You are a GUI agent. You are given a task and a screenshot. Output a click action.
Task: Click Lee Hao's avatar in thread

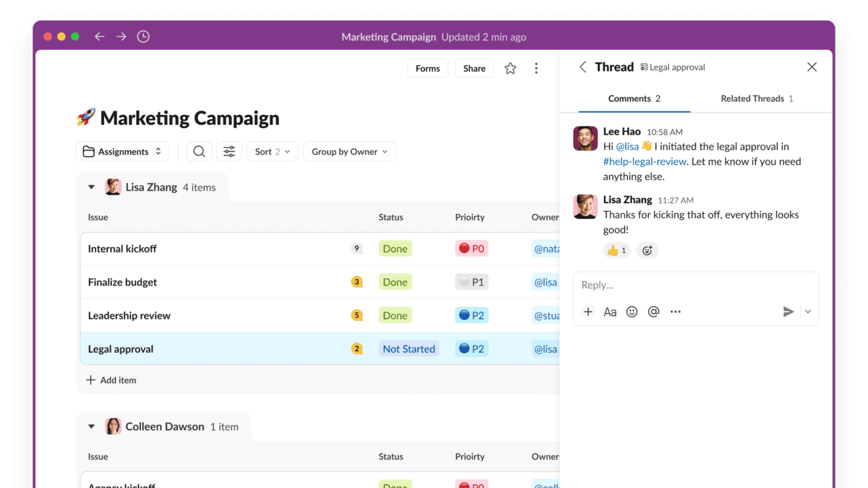(x=585, y=138)
